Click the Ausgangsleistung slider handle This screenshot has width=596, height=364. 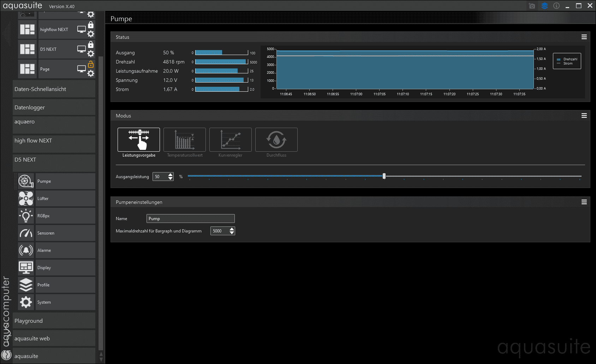384,176
